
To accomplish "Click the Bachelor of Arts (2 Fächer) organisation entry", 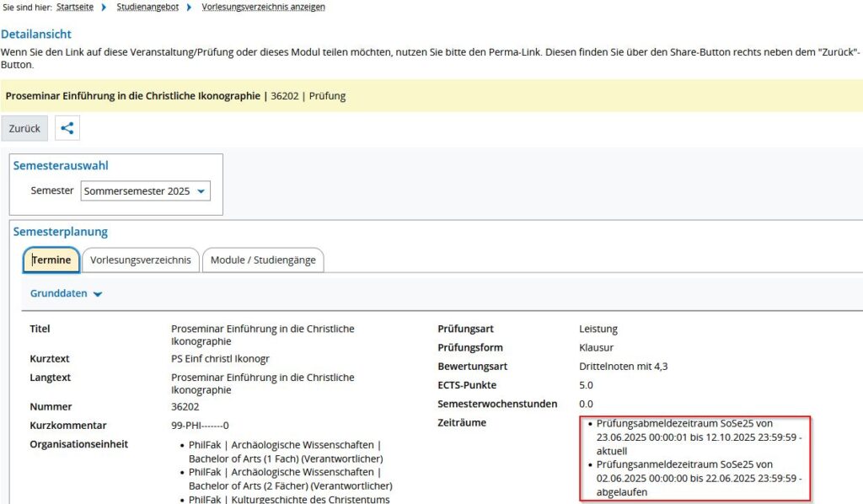I will pos(291,479).
